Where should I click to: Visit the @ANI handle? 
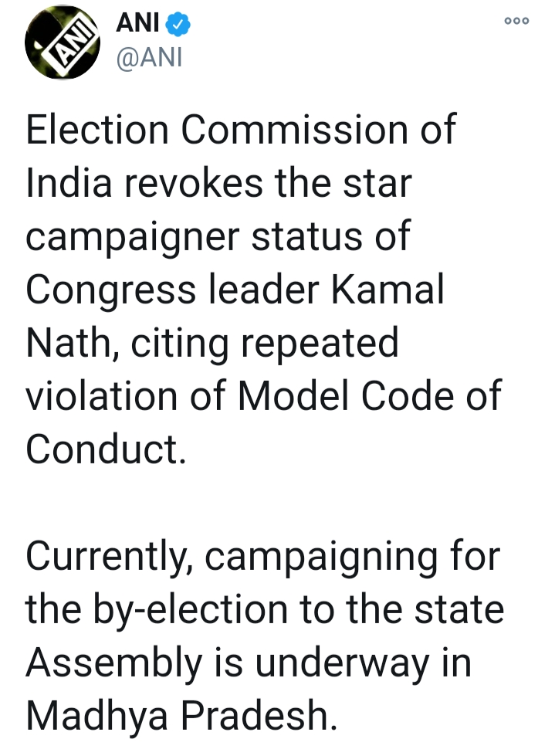pos(149,58)
